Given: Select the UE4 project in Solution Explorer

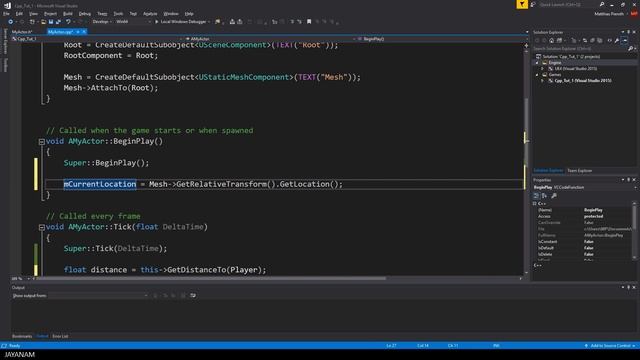Looking at the screenshot, I should click(x=576, y=69).
